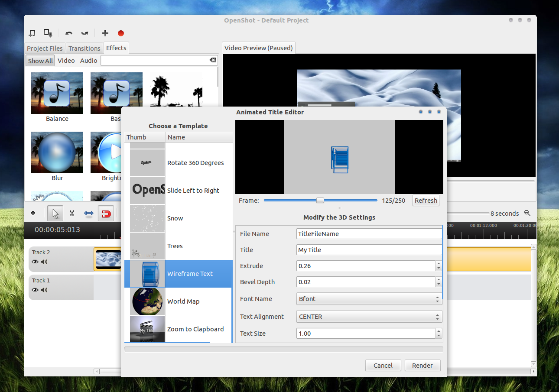Select the Brightness play-button effect icon
The width and height of the screenshot is (559, 392).
106,152
